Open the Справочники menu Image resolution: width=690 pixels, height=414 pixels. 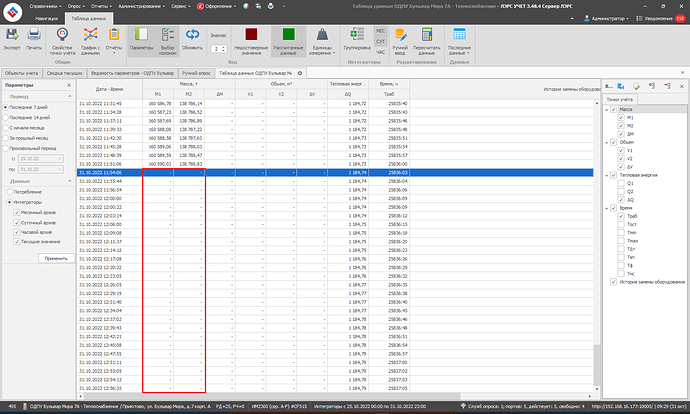click(x=45, y=6)
